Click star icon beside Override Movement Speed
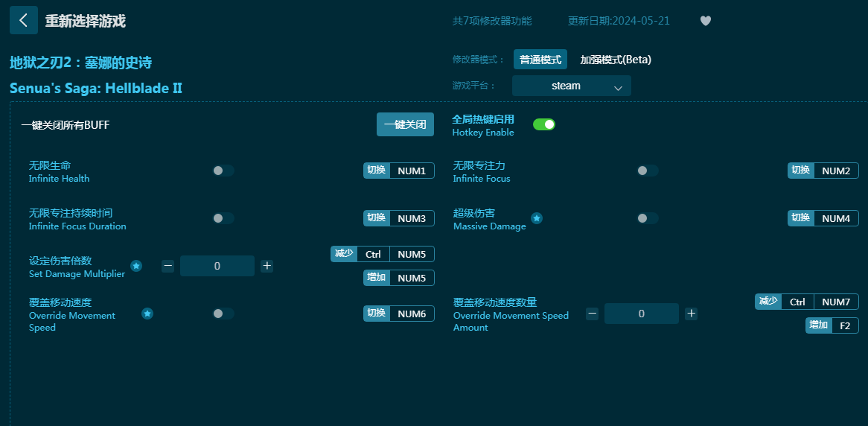 click(x=147, y=314)
